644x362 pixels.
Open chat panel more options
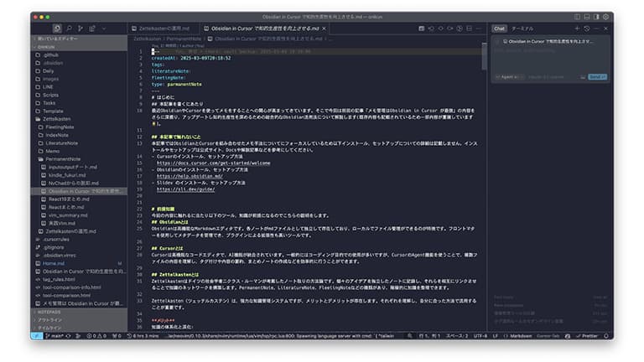596,28
